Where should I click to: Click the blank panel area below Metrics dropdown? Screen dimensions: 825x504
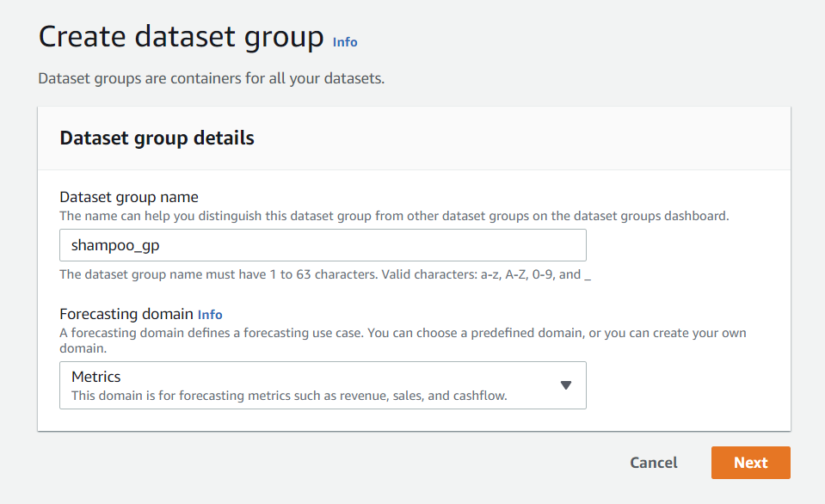(x=413, y=420)
